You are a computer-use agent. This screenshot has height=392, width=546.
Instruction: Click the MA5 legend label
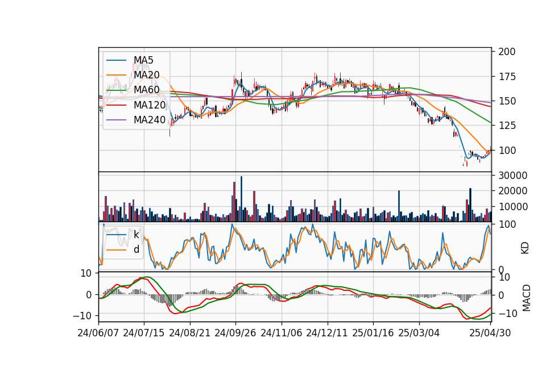[143, 60]
